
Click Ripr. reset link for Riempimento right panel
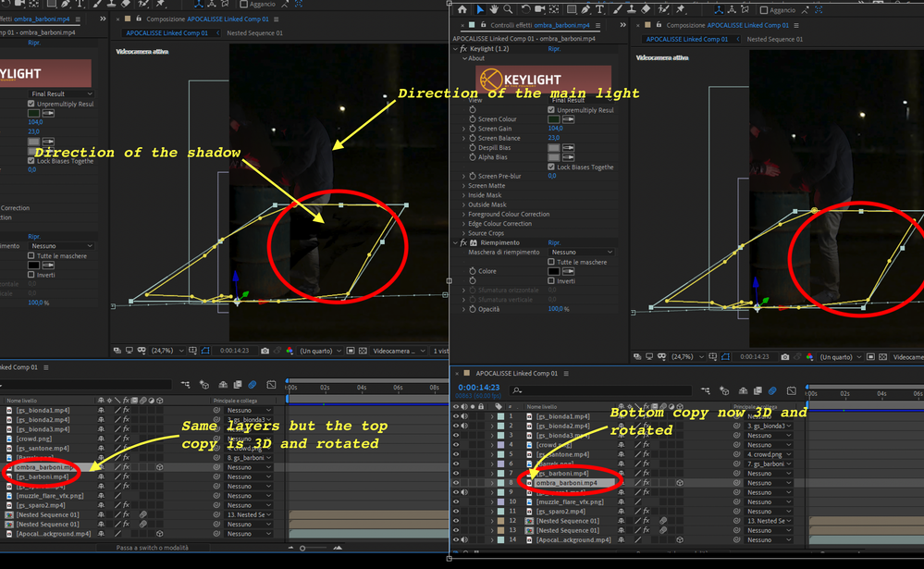click(x=554, y=243)
